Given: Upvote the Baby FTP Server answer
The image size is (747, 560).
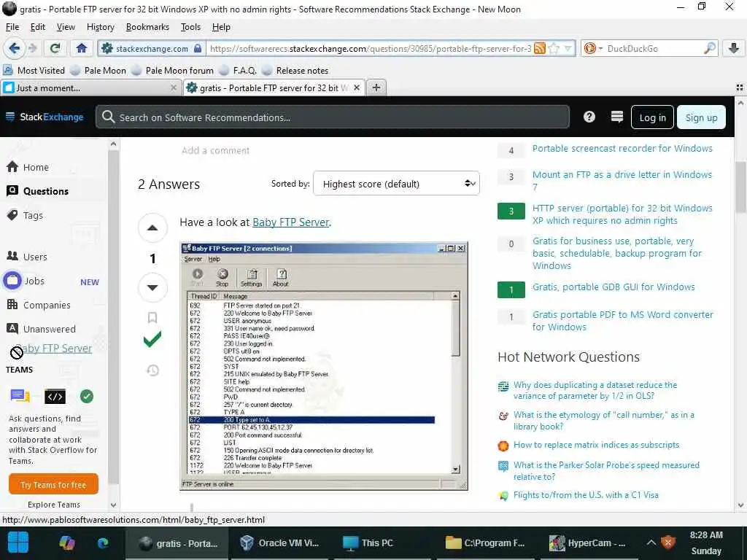Looking at the screenshot, I should pos(152,227).
